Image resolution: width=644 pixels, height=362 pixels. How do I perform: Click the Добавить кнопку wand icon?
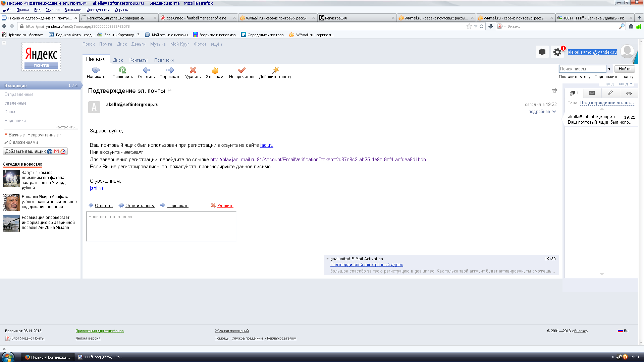[275, 70]
